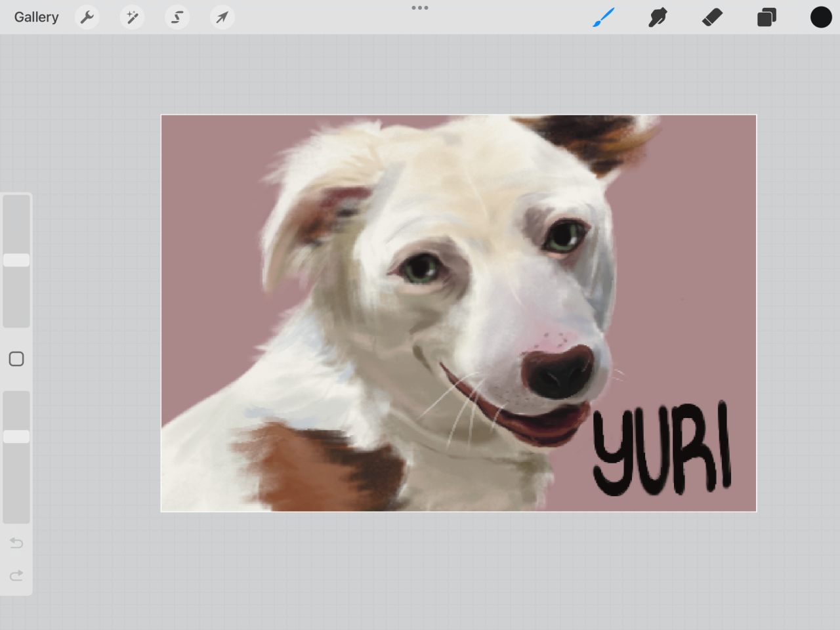Return to the Gallery

(x=36, y=17)
